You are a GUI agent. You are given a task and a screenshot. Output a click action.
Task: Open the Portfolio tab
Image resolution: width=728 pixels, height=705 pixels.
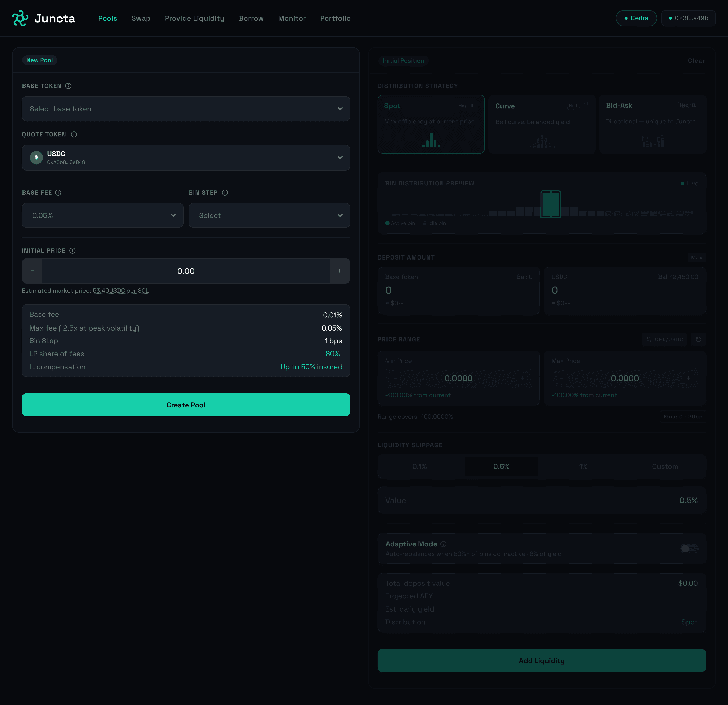click(335, 18)
